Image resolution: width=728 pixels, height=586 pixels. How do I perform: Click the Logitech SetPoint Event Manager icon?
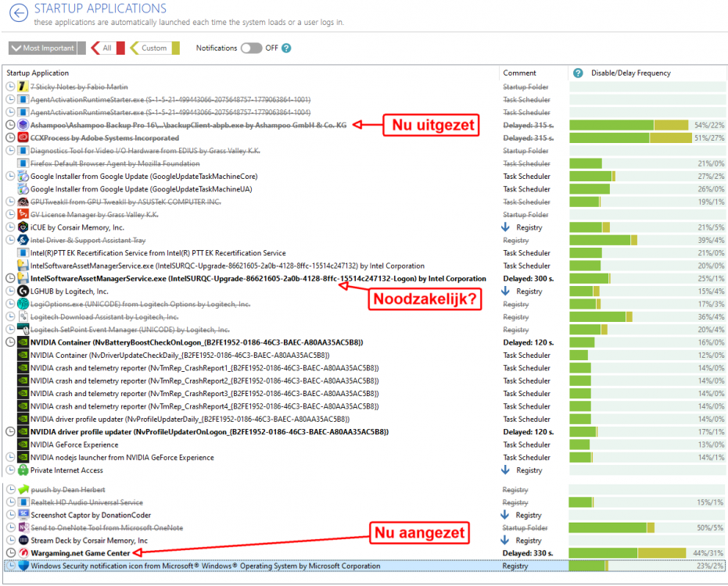coord(23,329)
